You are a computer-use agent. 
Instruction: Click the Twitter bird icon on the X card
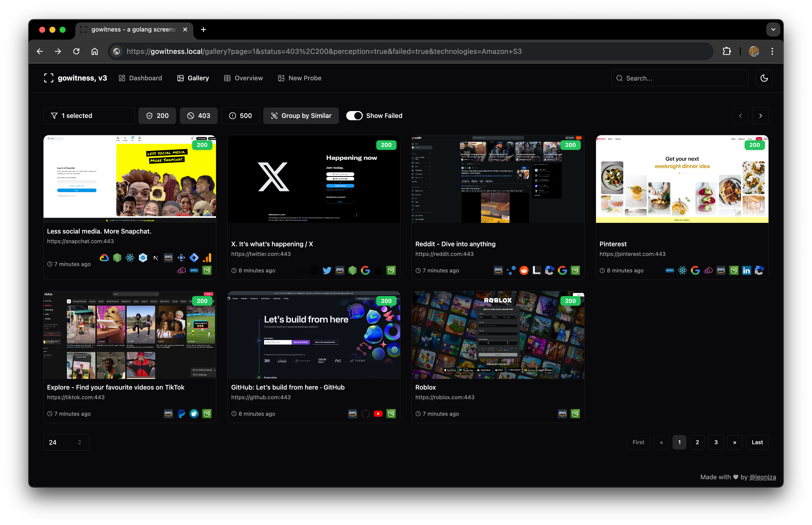327,270
